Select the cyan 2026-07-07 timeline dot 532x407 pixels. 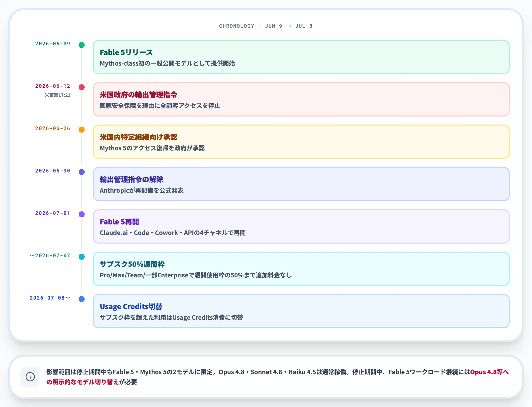click(82, 257)
